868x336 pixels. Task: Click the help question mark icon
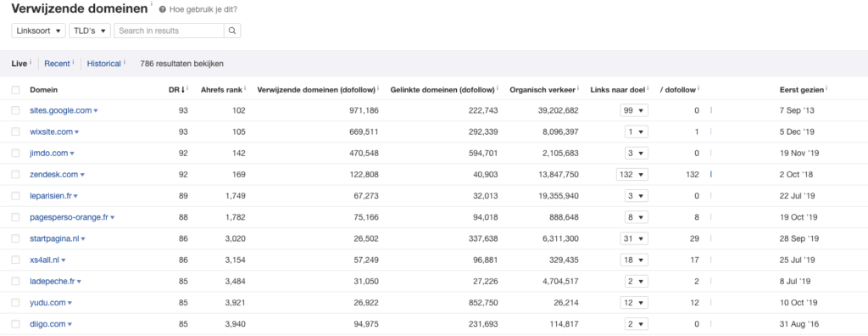point(162,9)
